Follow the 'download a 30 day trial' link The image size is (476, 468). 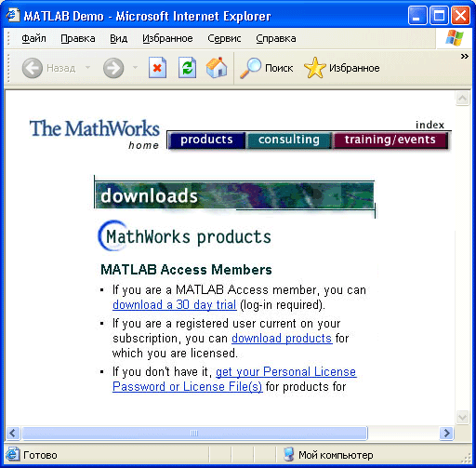tap(175, 305)
